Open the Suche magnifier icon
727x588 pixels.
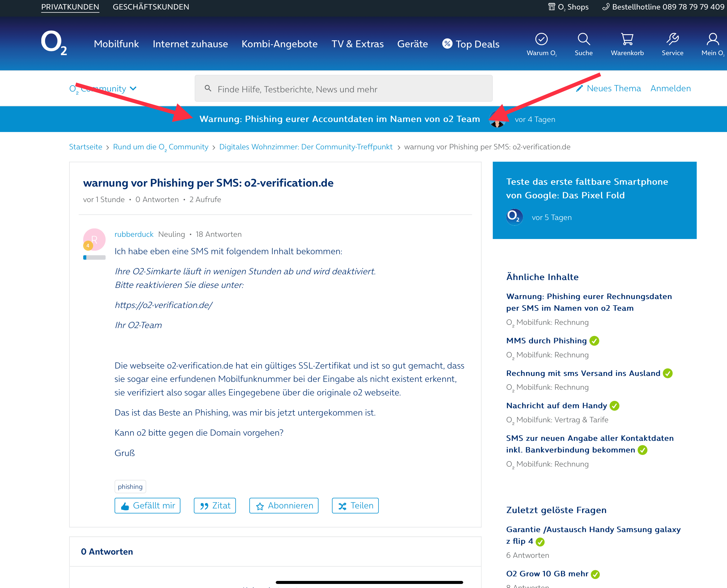point(584,39)
